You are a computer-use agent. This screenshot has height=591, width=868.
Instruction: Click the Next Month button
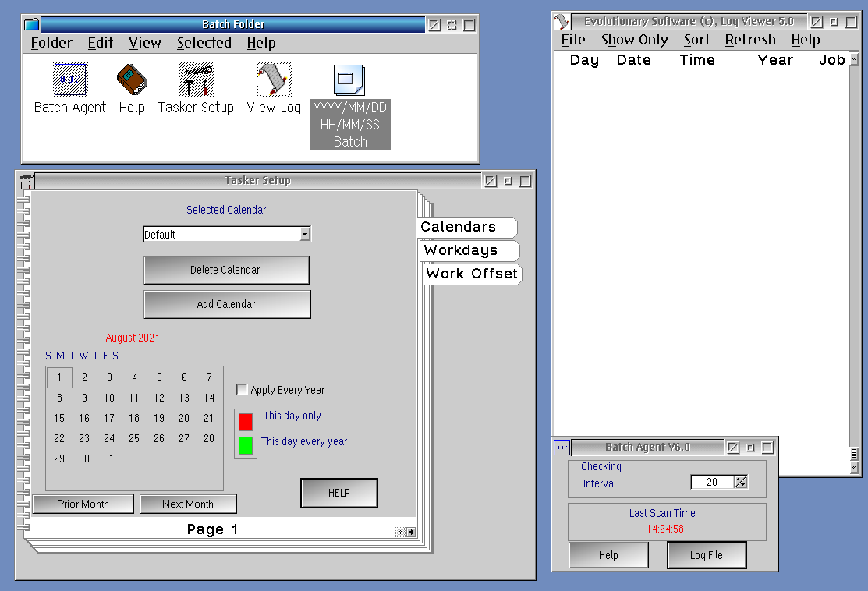[188, 504]
